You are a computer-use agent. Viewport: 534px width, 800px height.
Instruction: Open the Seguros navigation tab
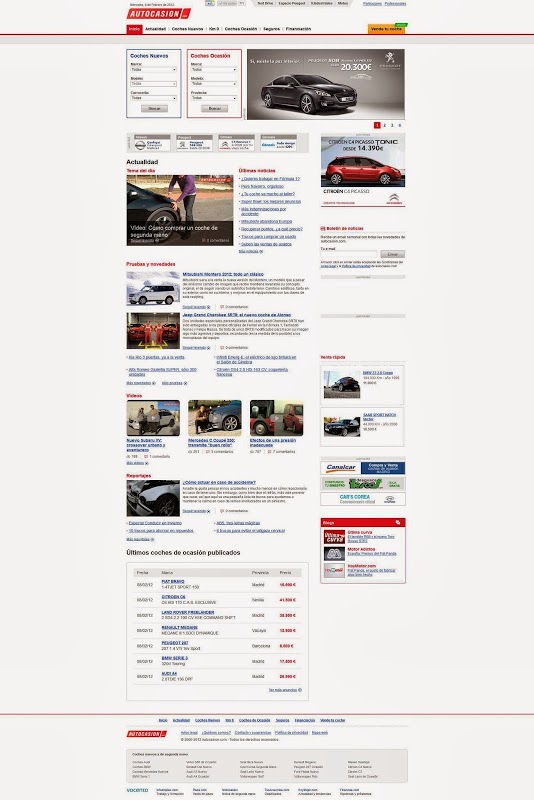pos(271,29)
